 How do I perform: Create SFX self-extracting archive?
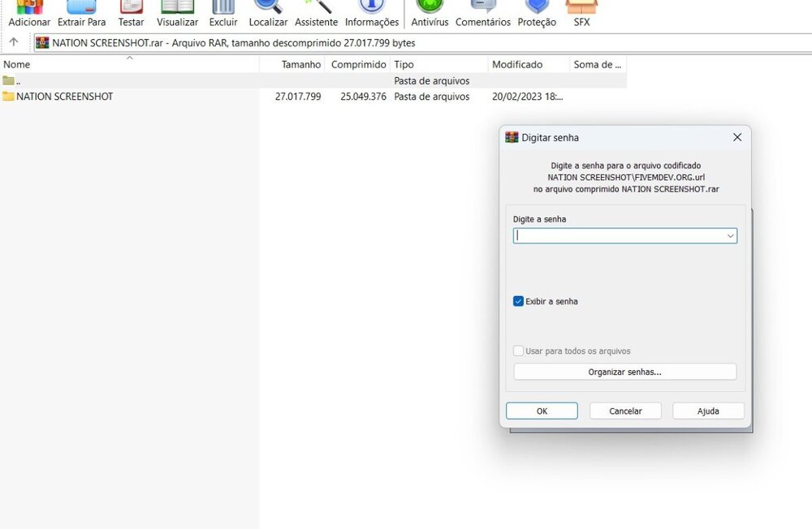pos(581,11)
